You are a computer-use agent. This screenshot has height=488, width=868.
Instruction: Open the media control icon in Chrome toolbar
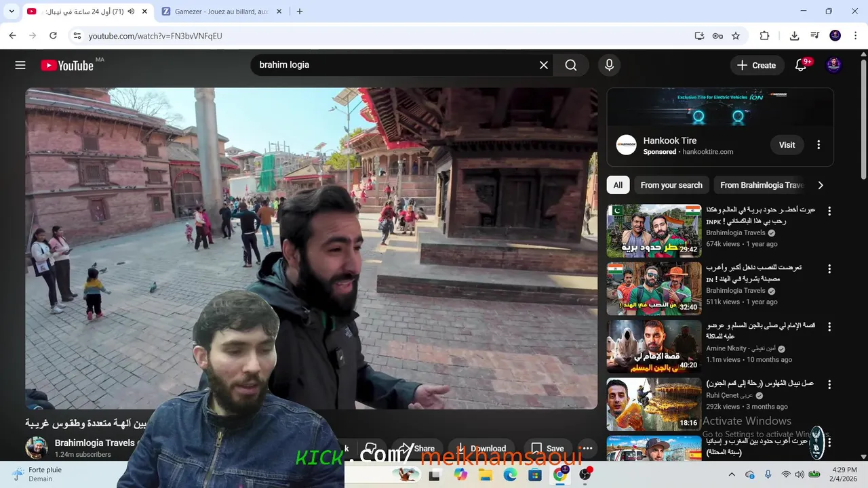point(815,36)
